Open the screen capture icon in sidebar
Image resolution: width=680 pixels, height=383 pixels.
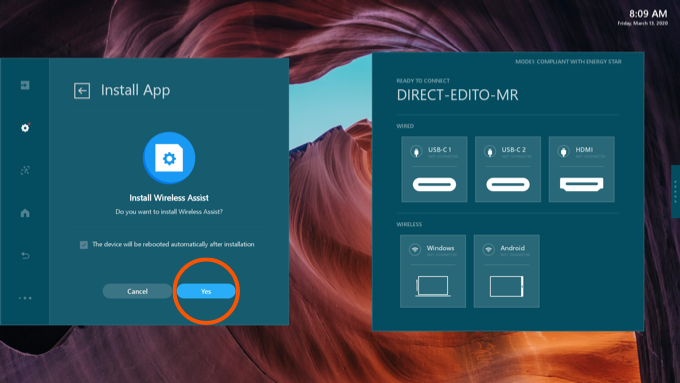(x=25, y=170)
